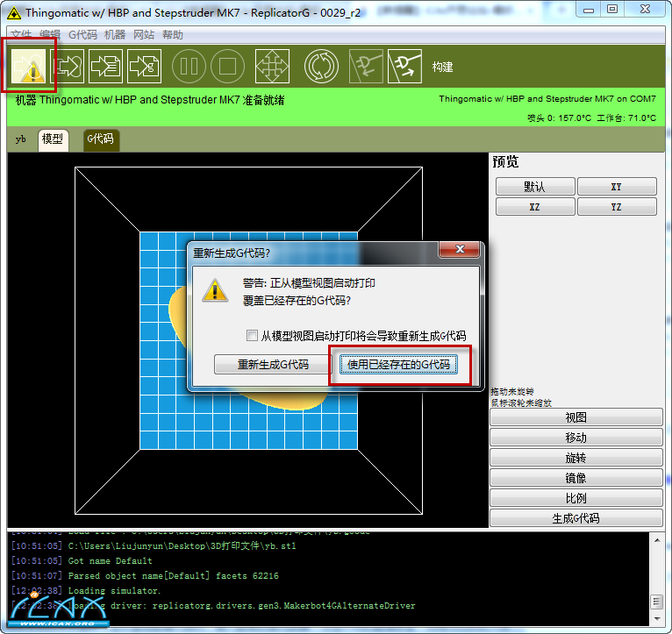The image size is (672, 634).
Task: Click the 镜像 button
Action: (576, 478)
